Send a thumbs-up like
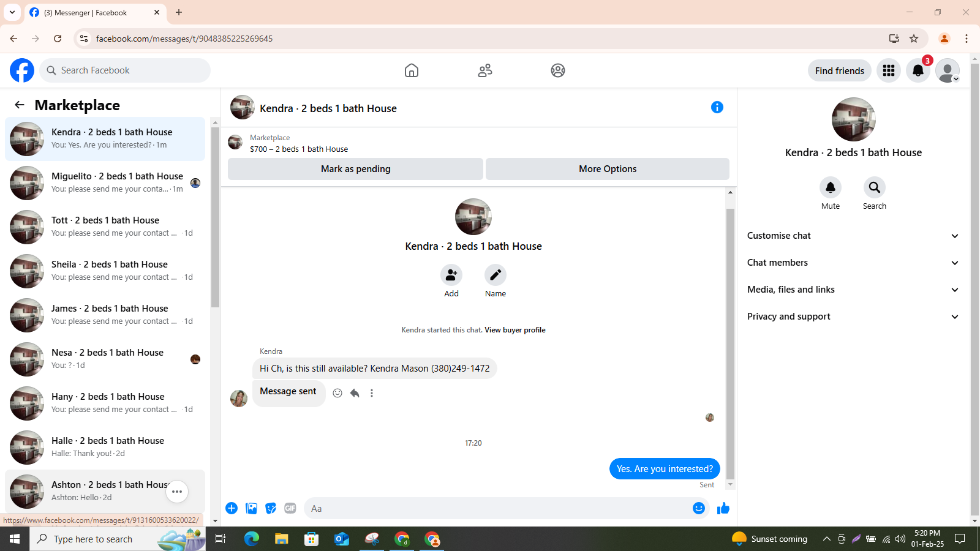980x551 pixels. (x=723, y=508)
